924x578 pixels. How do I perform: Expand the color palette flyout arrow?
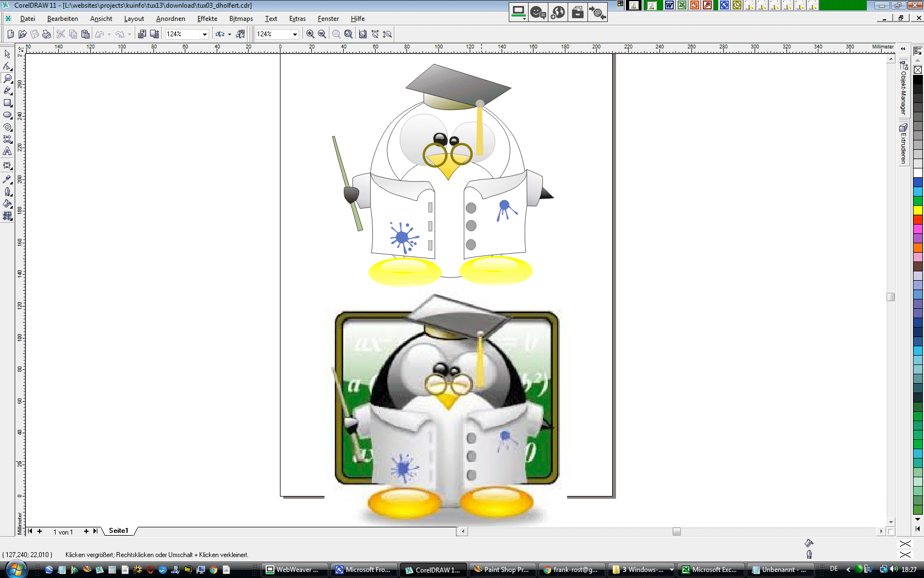coord(917,528)
